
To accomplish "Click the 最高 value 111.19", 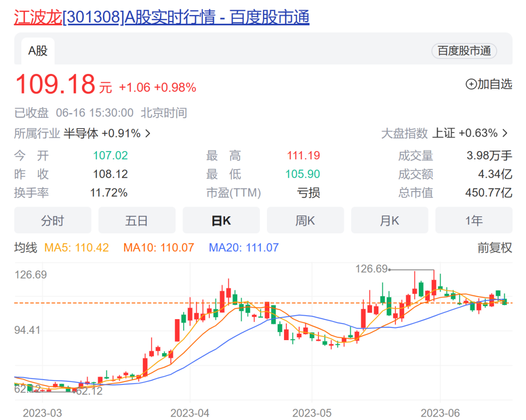I will [x=303, y=155].
